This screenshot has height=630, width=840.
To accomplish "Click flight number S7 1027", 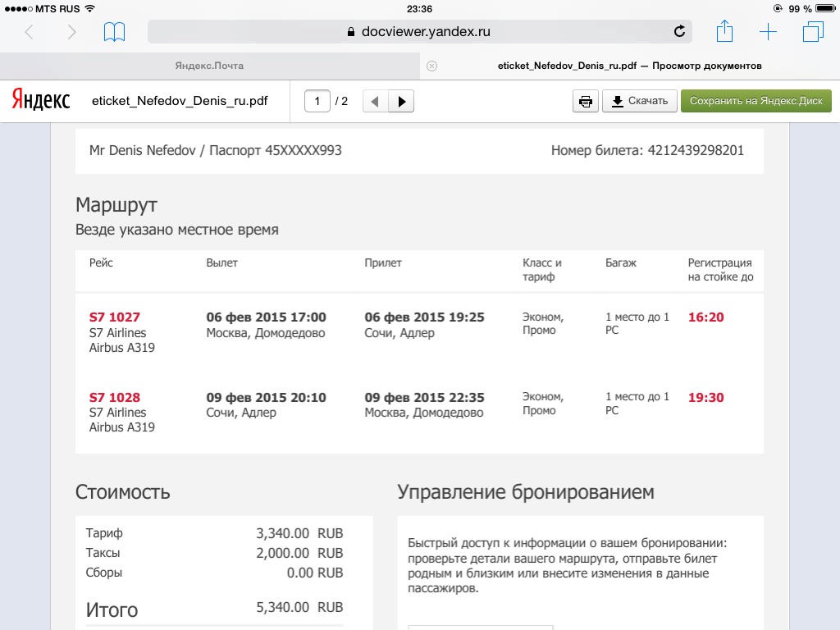I will point(115,317).
